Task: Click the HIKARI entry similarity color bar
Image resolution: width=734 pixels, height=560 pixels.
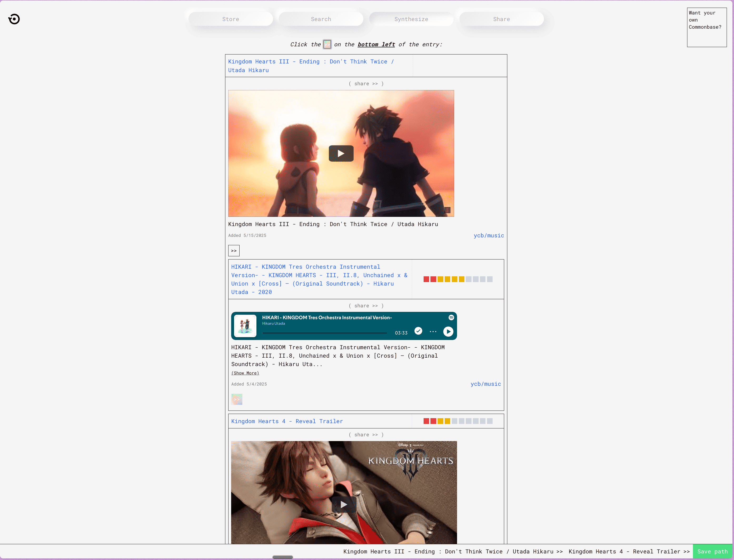Action: (458, 279)
